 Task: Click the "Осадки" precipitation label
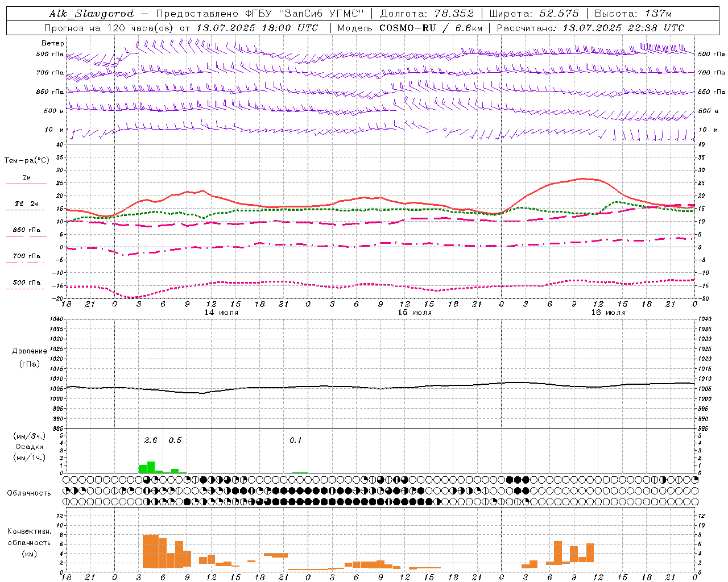(x=29, y=447)
